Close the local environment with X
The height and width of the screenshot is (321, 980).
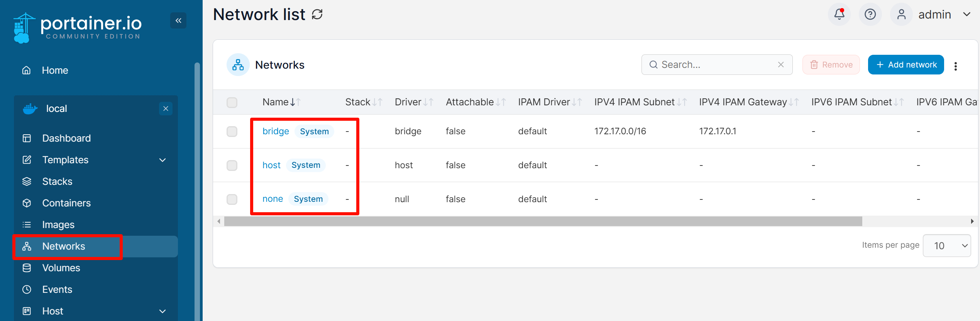tap(166, 109)
